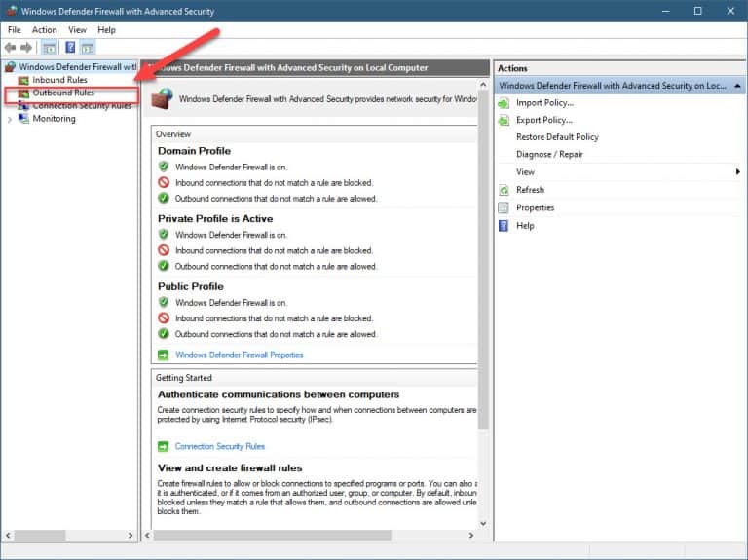Screen dimensions: 748x560
Task: Click Diagnose / Repair action
Action: pyautogui.click(x=549, y=155)
